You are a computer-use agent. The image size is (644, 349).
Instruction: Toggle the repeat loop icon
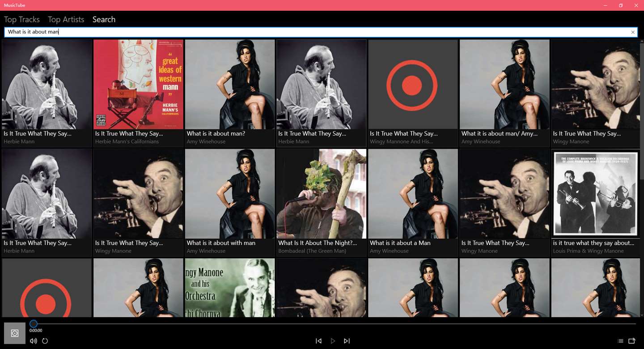pyautogui.click(x=45, y=341)
